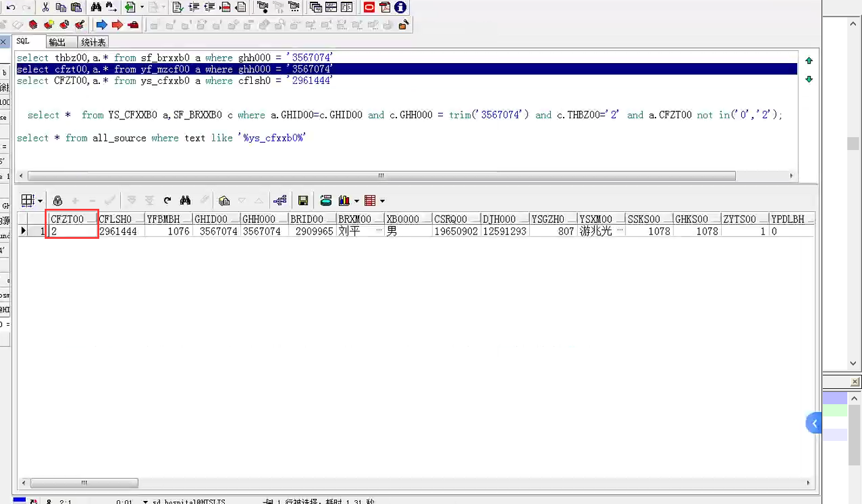Click the blue info About icon
The image size is (862, 504).
(401, 7)
